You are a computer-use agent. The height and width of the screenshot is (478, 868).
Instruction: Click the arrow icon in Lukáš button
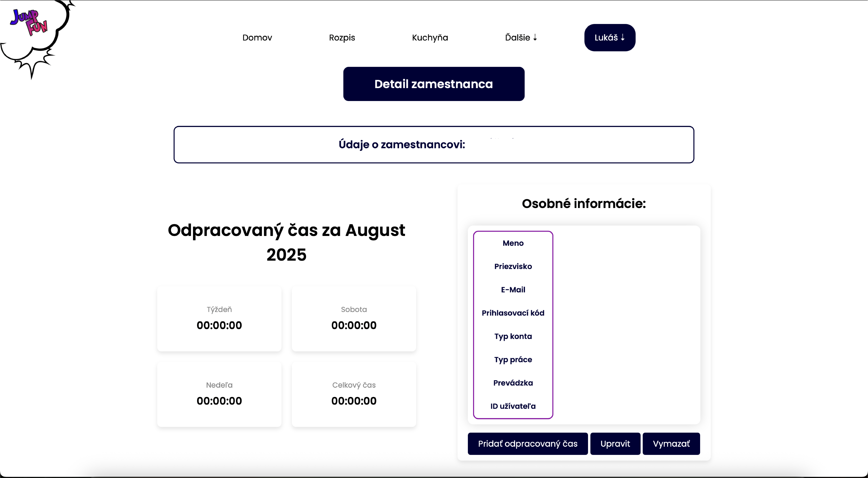coord(623,37)
